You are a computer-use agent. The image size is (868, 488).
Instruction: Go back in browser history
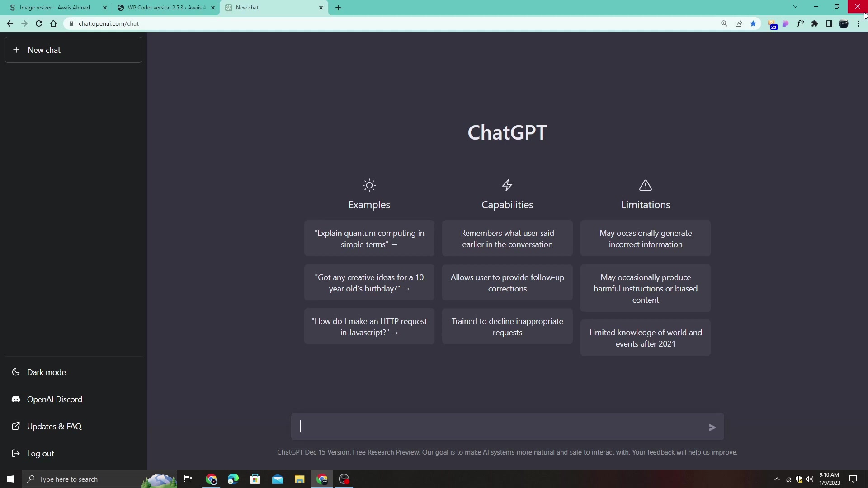point(10,23)
